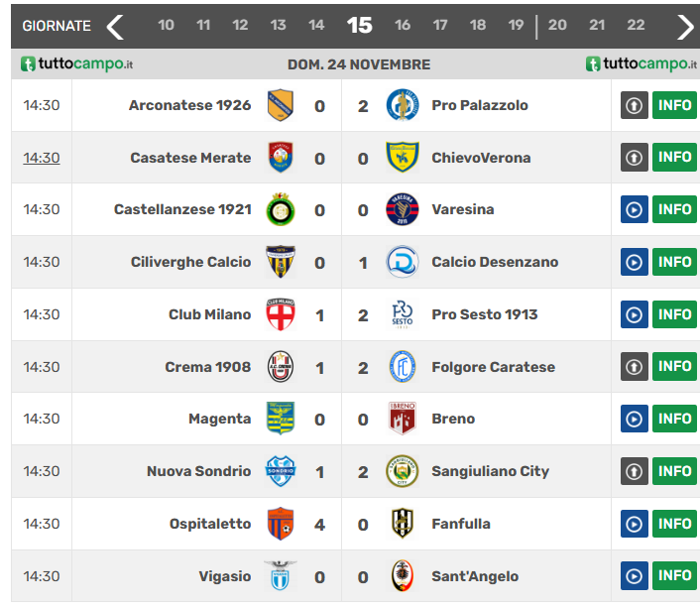Click the Arconatese 1926 team crest
The width and height of the screenshot is (700, 607).
click(x=281, y=105)
